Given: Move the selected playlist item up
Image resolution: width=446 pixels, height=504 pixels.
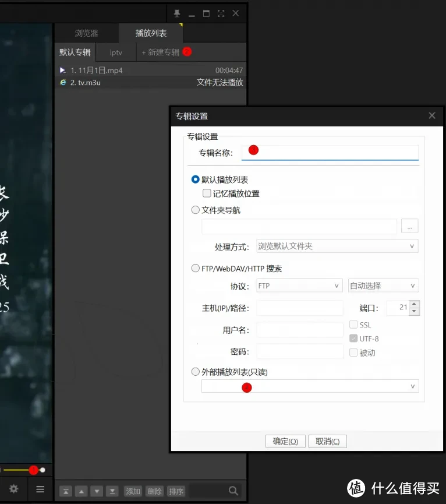Looking at the screenshot, I should pyautogui.click(x=82, y=491).
